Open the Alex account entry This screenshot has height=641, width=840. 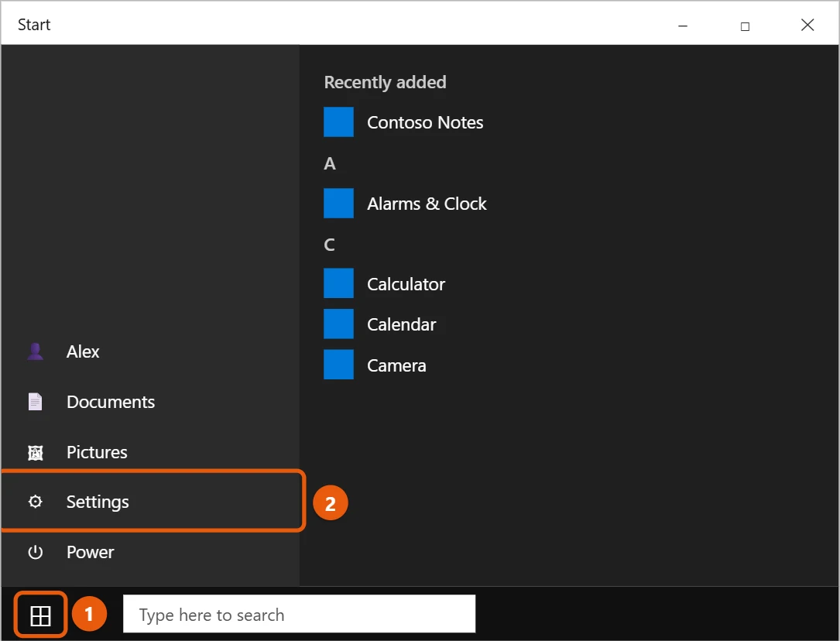[150, 351]
